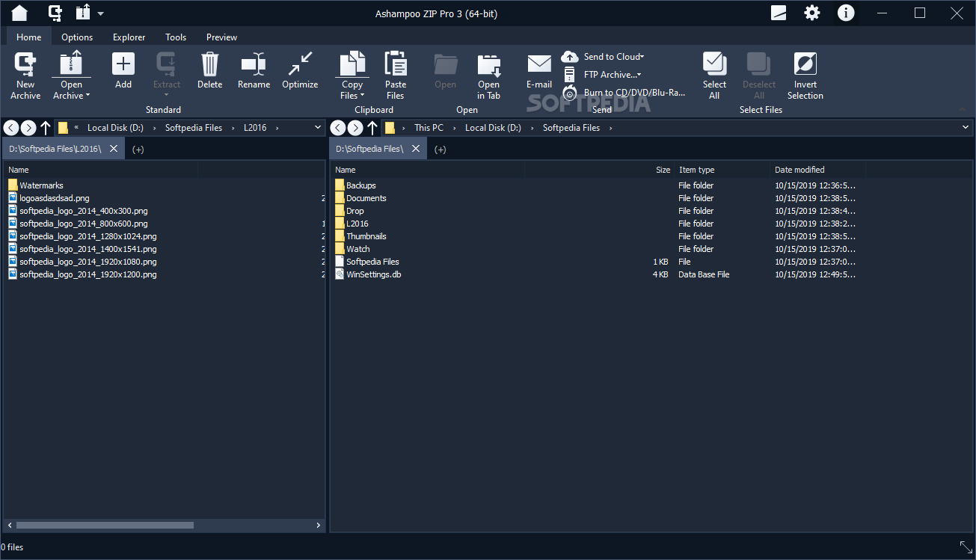The image size is (976, 560).
Task: Switch to the Home ribbon tab
Action: [29, 37]
